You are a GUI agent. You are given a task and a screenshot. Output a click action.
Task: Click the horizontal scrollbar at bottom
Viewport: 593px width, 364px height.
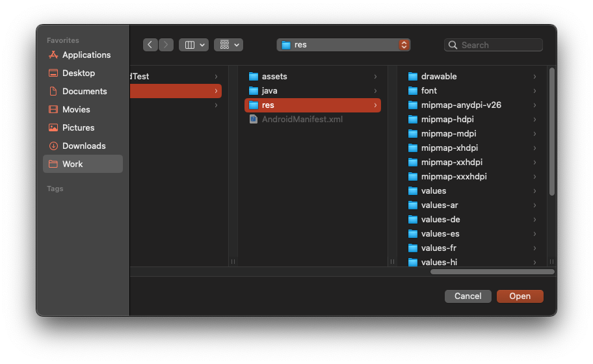(x=492, y=272)
